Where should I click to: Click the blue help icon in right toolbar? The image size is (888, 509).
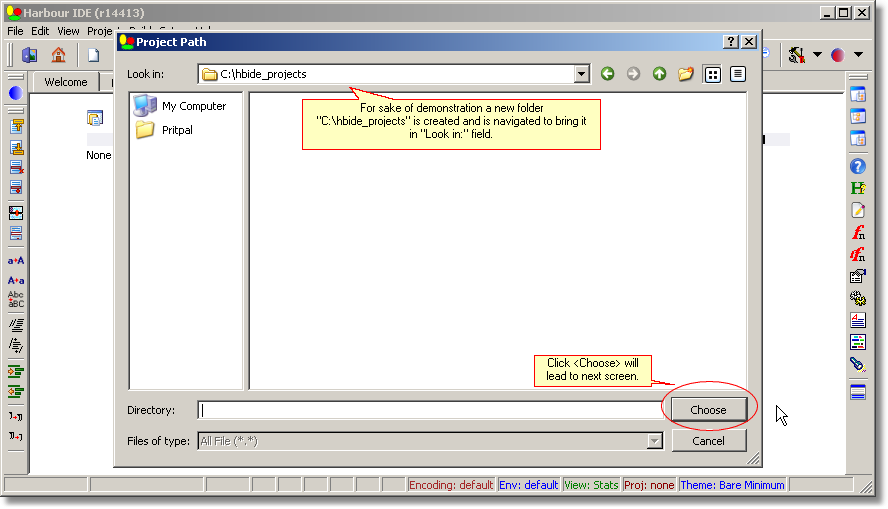click(857, 166)
